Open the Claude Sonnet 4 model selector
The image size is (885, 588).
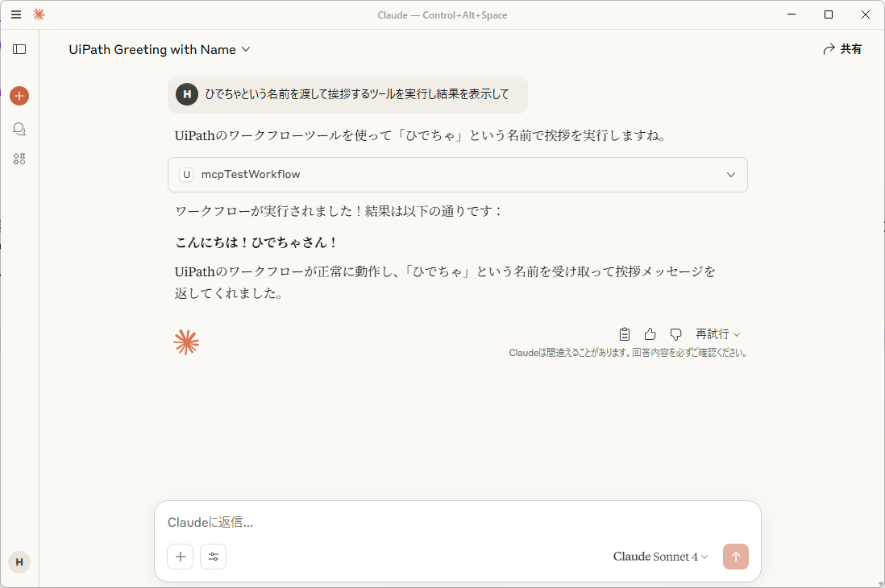pyautogui.click(x=660, y=557)
